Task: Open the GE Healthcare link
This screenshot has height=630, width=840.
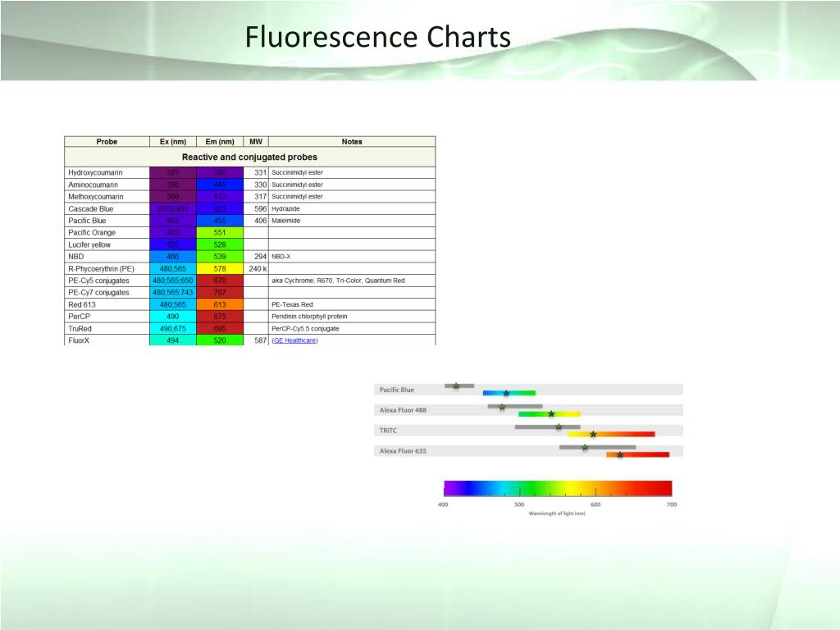Action: 294,340
